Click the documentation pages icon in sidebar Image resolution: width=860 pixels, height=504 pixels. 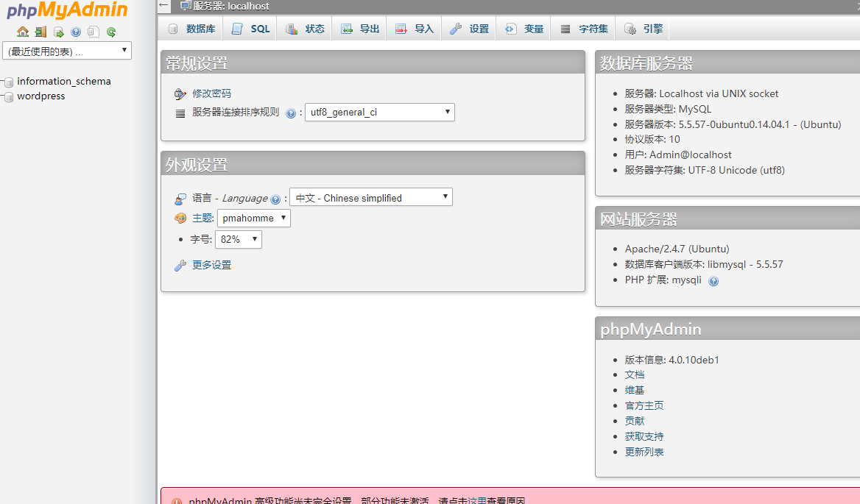pyautogui.click(x=94, y=32)
